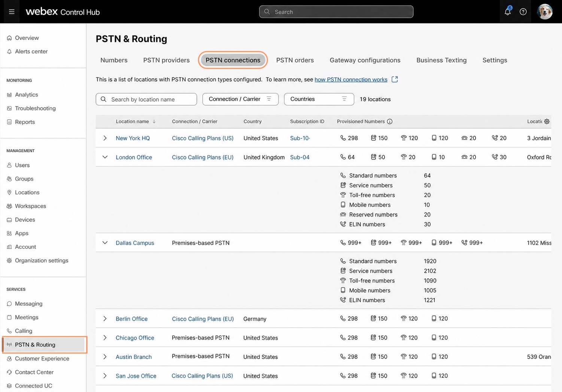Click Provisioned Numbers info icon
Image resolution: width=562 pixels, height=392 pixels.
[x=390, y=122]
